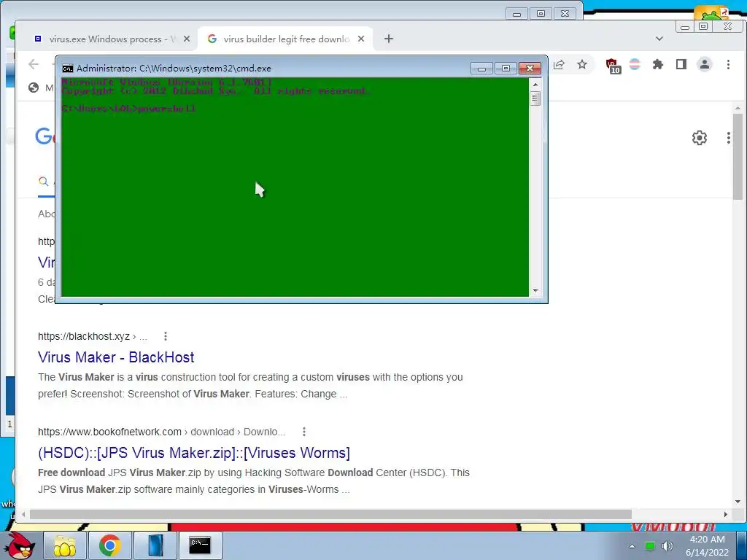
Task: Minimize the Chrome window
Action: [685, 27]
